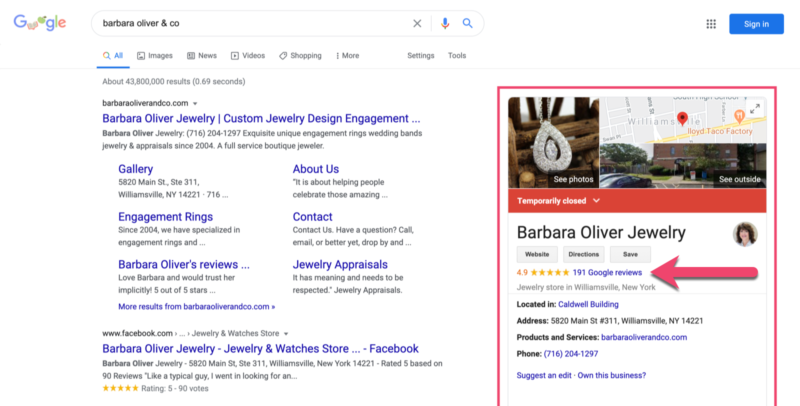Expand the facebook.com result dropdown arrow
Screen dimensions: 800x406
pos(286,334)
